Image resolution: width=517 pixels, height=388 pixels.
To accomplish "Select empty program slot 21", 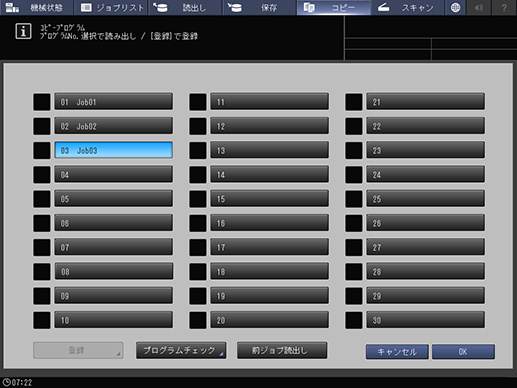I will pyautogui.click(x=425, y=102).
